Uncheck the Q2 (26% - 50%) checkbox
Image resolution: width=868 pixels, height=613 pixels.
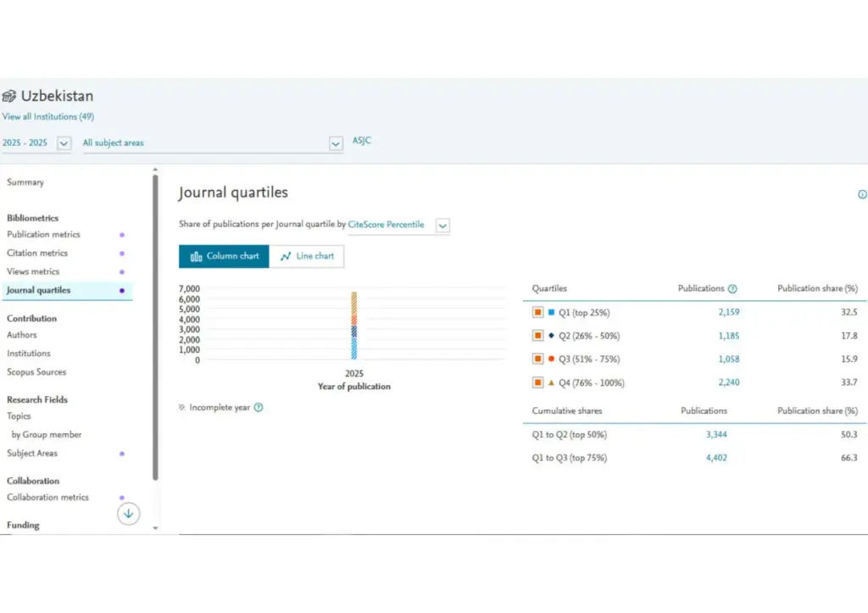click(537, 336)
